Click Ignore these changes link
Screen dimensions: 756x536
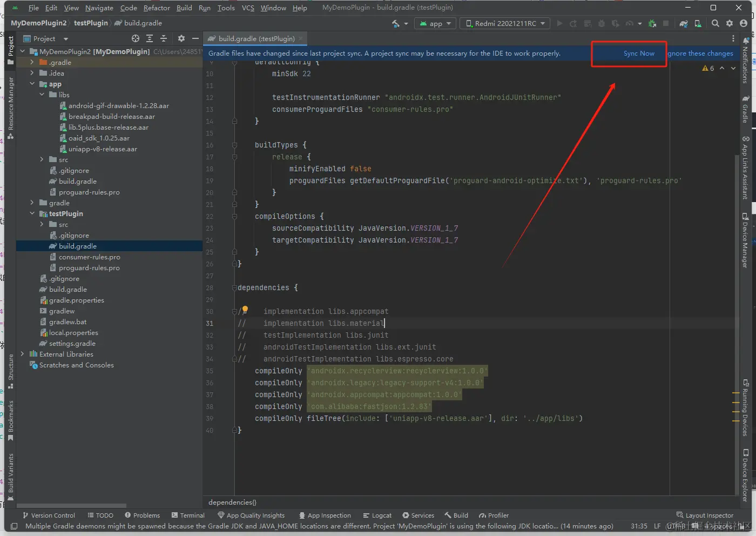tap(700, 53)
